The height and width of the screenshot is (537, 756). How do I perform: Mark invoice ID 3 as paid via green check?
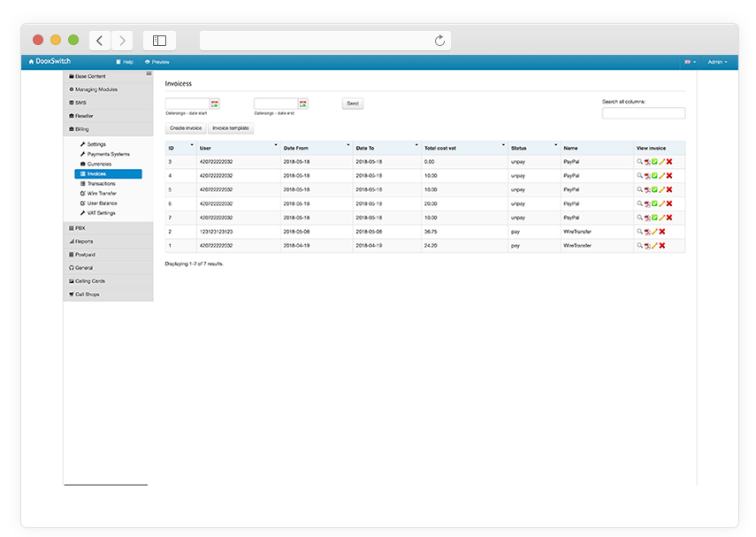click(x=654, y=162)
